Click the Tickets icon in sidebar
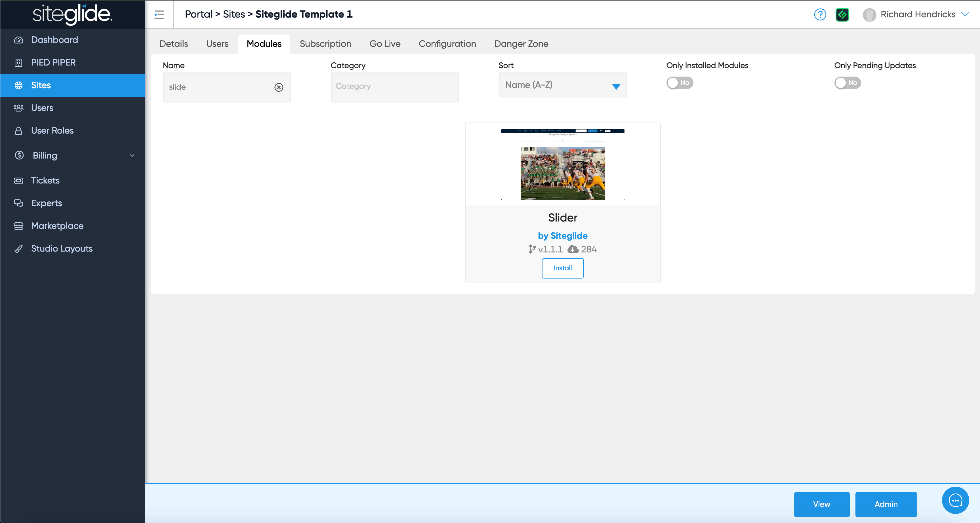This screenshot has width=980, height=523. pos(19,180)
